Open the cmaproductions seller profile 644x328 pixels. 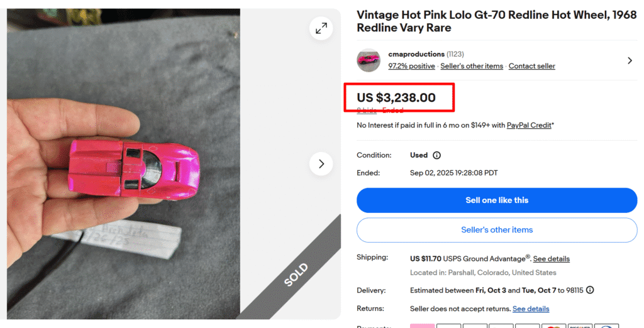click(x=416, y=54)
